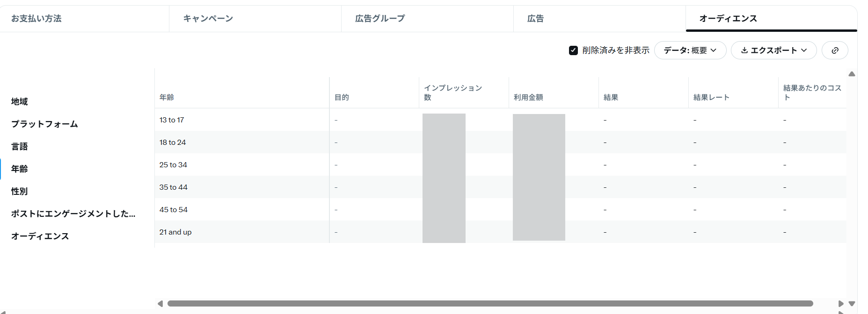Click the horizontal scroll right arrow
The image size is (868, 314).
pos(841,304)
